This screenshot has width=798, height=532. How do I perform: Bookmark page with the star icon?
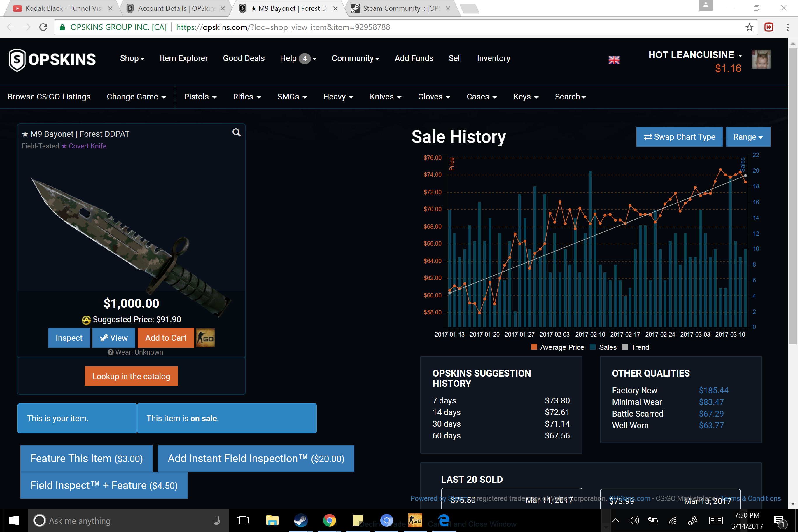point(750,27)
